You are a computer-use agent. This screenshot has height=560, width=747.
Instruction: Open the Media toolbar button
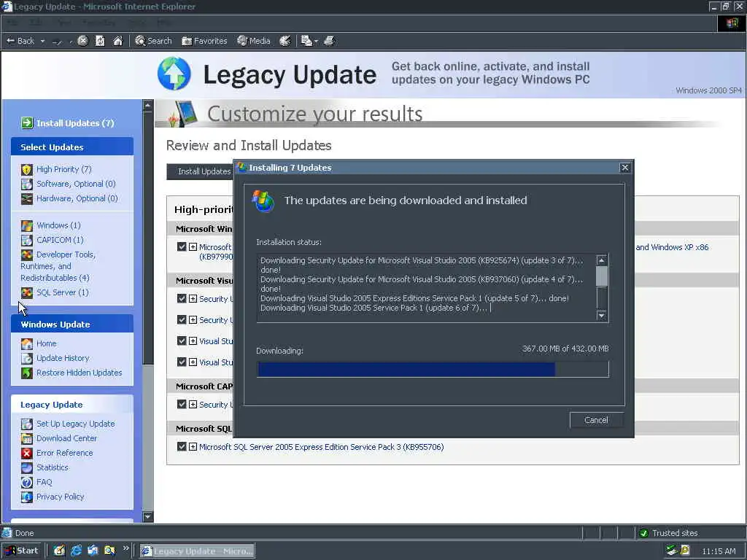tap(253, 41)
